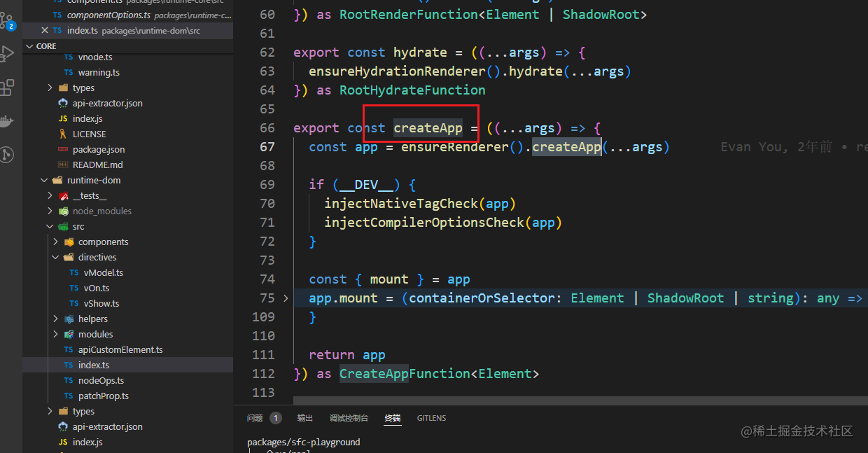This screenshot has height=453, width=868.
Task: Expand the __tests__ folder
Action: point(50,196)
